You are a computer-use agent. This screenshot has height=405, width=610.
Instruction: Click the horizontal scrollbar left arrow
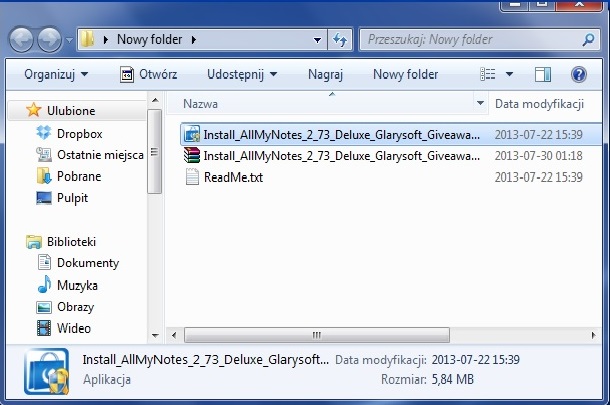(174, 335)
